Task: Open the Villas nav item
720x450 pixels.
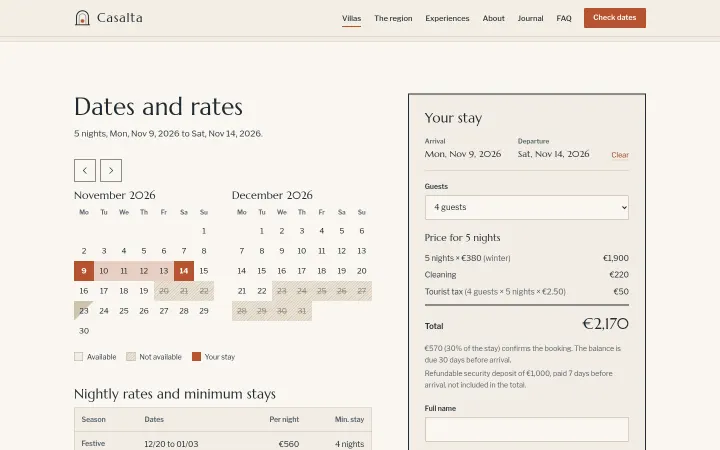Action: [351, 18]
